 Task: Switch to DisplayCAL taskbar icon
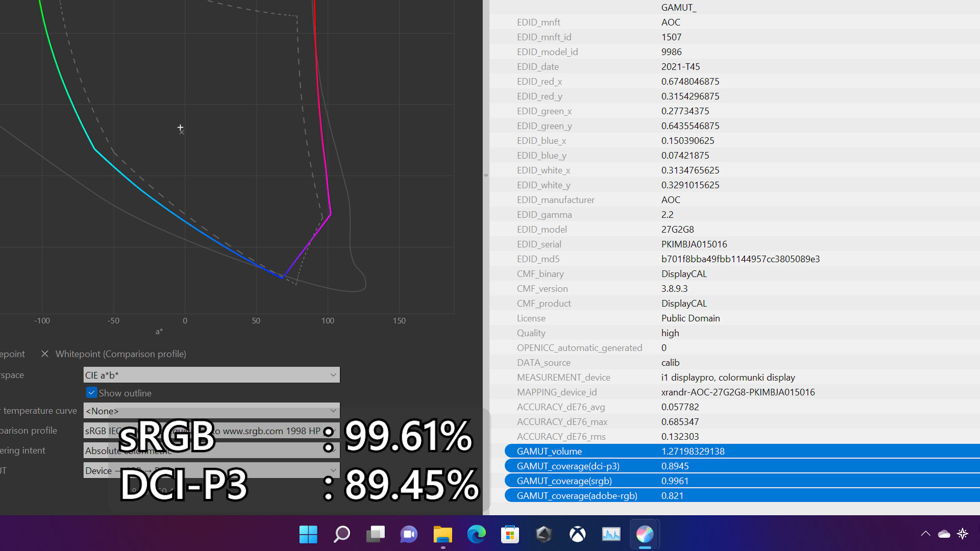[645, 534]
